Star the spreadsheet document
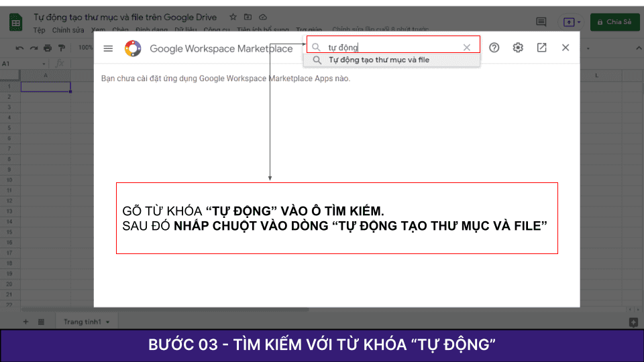Screen dimensions: 644x362 233,17
